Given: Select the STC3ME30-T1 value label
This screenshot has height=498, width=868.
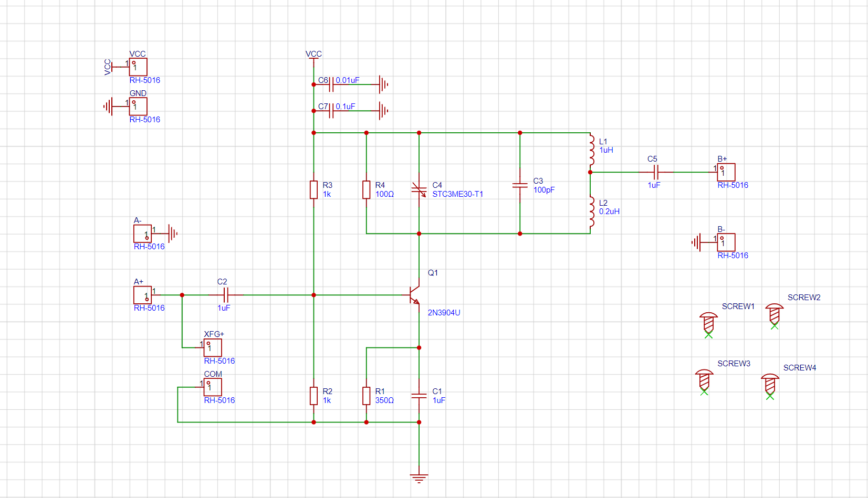Looking at the screenshot, I should (457, 194).
